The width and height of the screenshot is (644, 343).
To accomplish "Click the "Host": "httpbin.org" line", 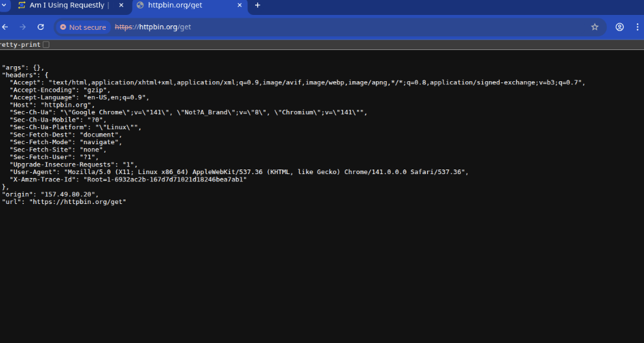I will click(52, 105).
